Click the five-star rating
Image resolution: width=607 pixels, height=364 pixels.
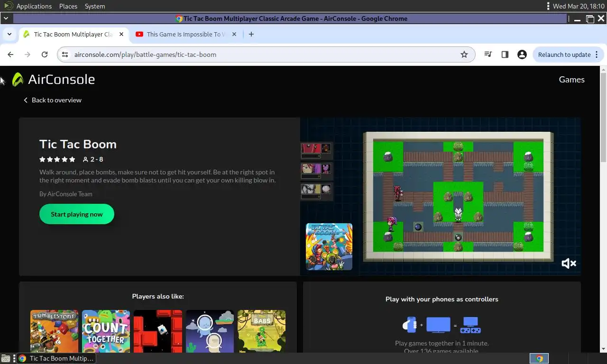tap(57, 159)
